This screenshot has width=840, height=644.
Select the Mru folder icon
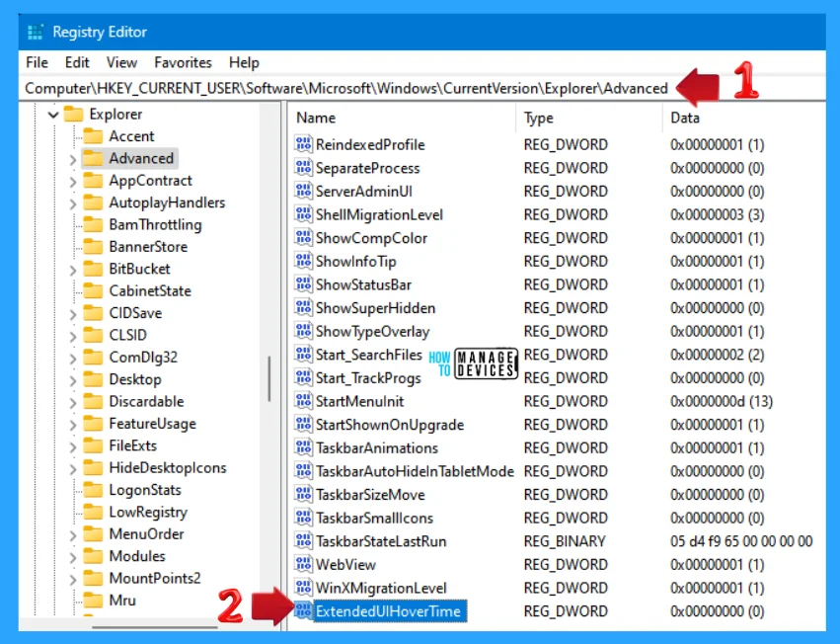[x=93, y=600]
